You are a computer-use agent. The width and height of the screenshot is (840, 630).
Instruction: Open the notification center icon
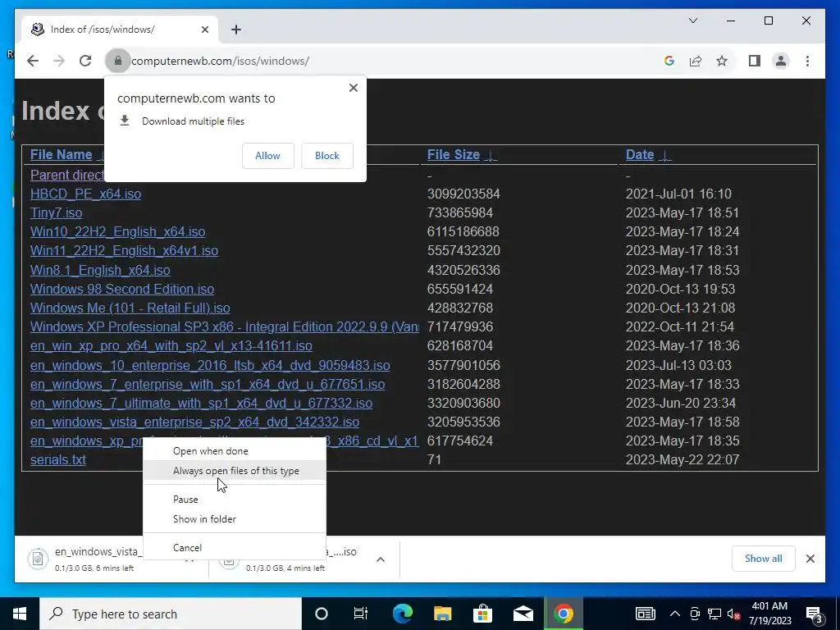[813, 614]
